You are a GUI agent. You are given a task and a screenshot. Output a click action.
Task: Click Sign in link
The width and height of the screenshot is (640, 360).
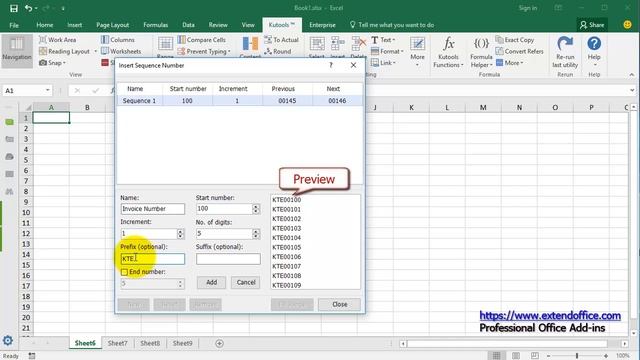(x=528, y=8)
